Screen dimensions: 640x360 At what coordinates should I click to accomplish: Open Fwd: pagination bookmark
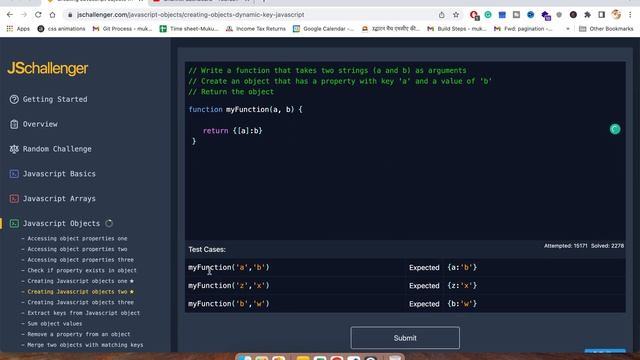(x=523, y=29)
